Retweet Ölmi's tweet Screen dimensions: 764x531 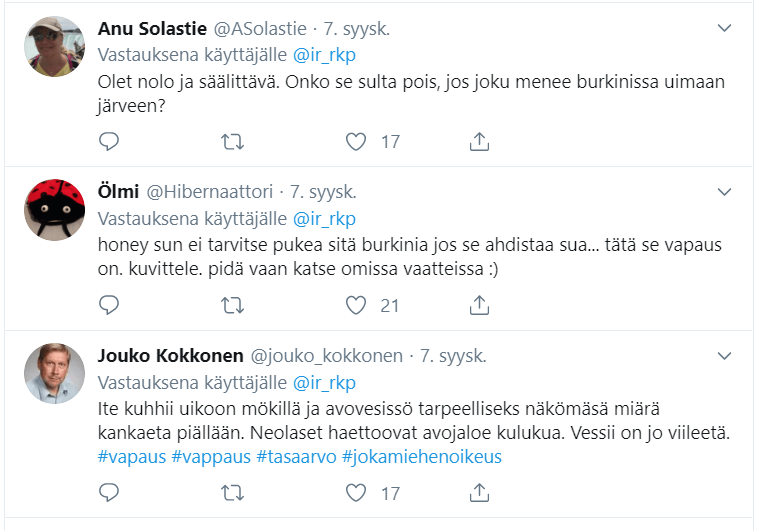coord(232,304)
